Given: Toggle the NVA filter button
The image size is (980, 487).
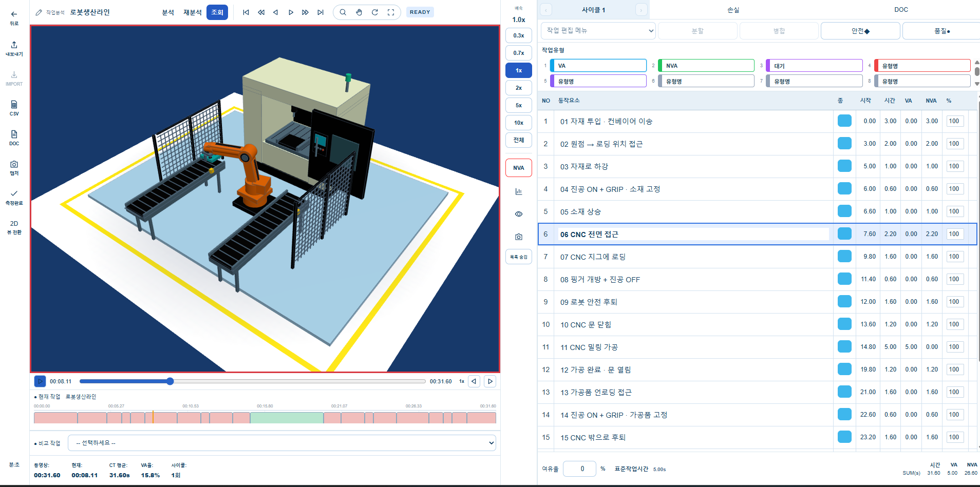Looking at the screenshot, I should click(x=519, y=168).
